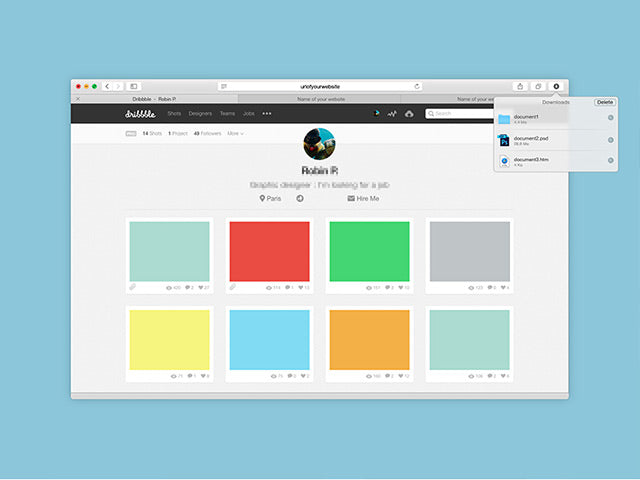Reveal document2.psd download in Finder
Image resolution: width=640 pixels, height=480 pixels.
coord(610,139)
